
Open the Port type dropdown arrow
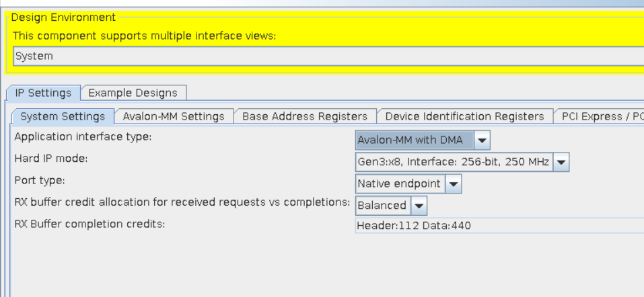(x=454, y=183)
